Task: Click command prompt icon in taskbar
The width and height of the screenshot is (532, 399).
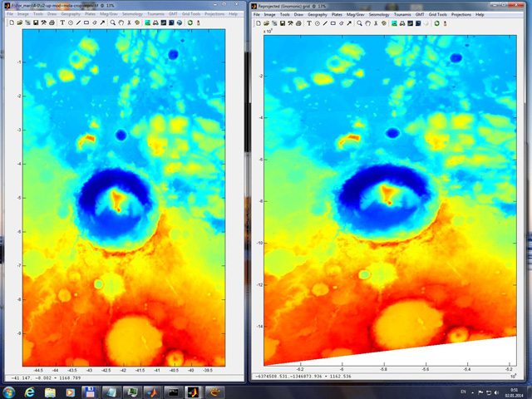Action: [x=174, y=392]
